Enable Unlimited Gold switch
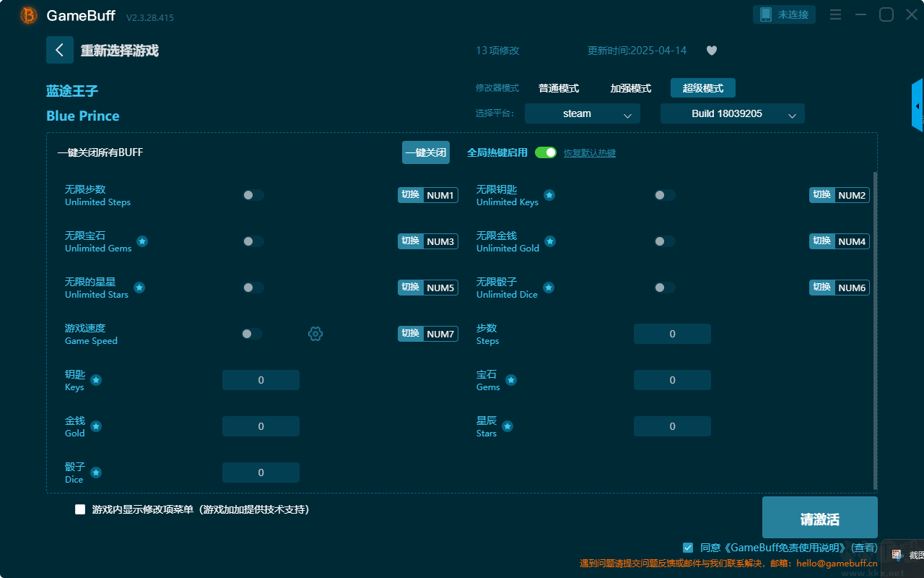Screen dimensions: 924x578 pos(665,241)
